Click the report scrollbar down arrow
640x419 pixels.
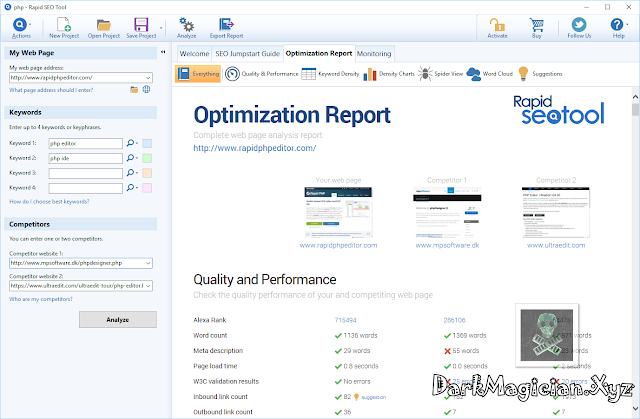click(635, 408)
